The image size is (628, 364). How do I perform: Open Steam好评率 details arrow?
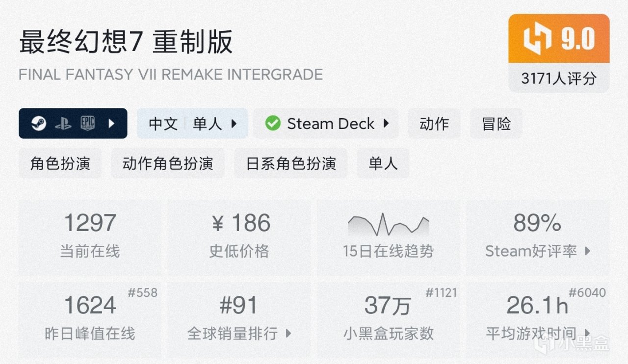(587, 252)
